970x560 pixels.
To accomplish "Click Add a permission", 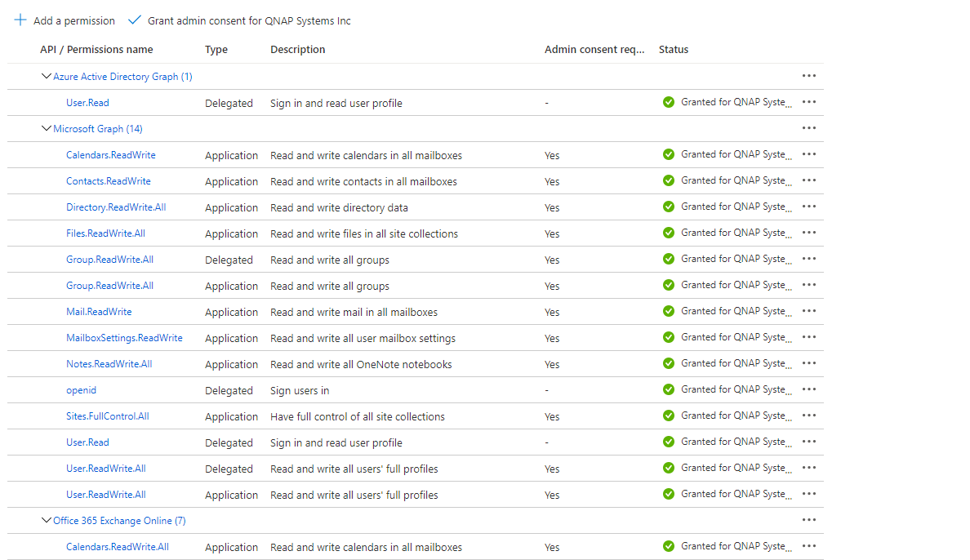I will point(65,20).
